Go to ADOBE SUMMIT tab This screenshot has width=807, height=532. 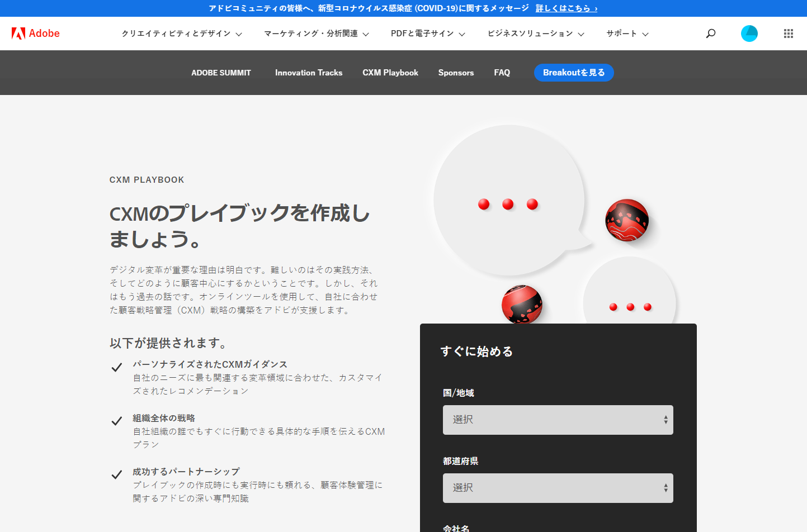click(x=221, y=73)
